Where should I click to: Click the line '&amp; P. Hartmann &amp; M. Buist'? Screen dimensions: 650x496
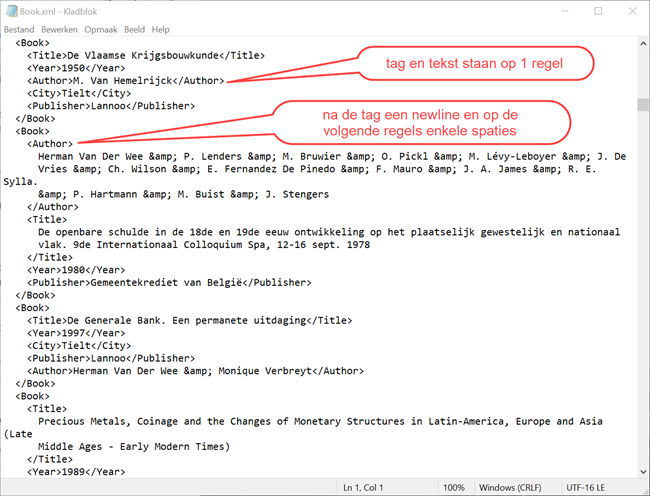pyautogui.click(x=184, y=194)
